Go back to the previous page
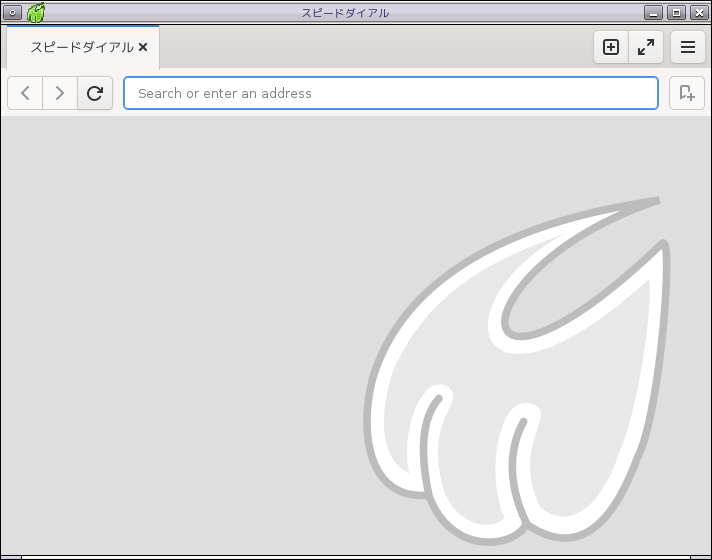Viewport: 712px width, 560px height. (x=25, y=93)
